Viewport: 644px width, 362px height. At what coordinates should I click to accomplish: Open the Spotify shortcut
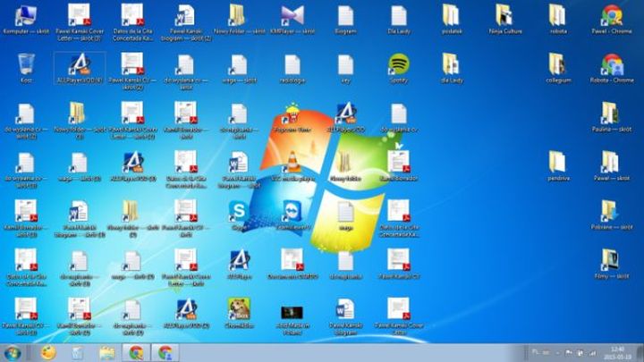[399, 68]
